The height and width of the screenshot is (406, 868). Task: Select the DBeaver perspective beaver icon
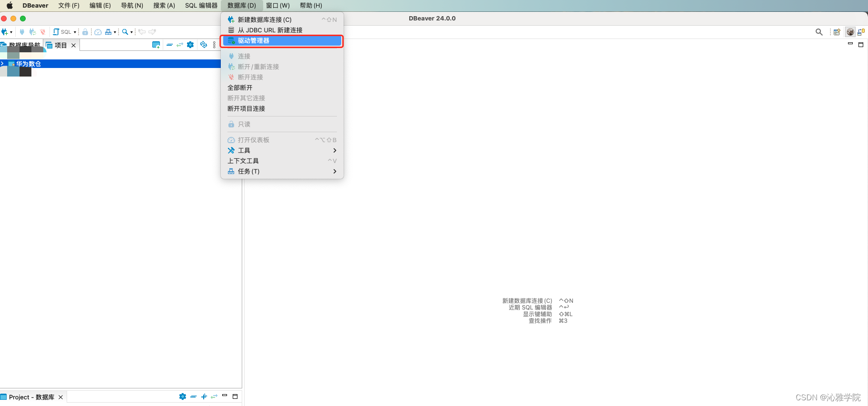click(850, 32)
